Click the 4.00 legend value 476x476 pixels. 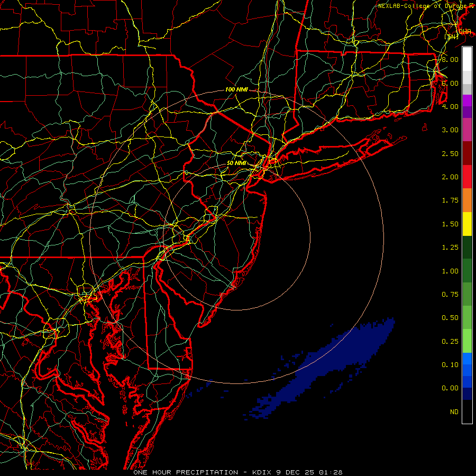tap(450, 106)
